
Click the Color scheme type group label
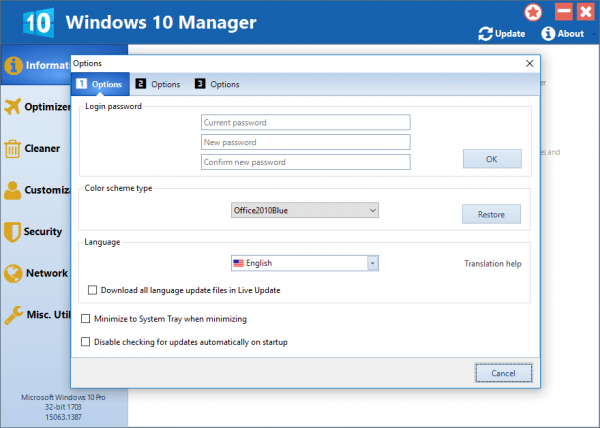pos(118,188)
